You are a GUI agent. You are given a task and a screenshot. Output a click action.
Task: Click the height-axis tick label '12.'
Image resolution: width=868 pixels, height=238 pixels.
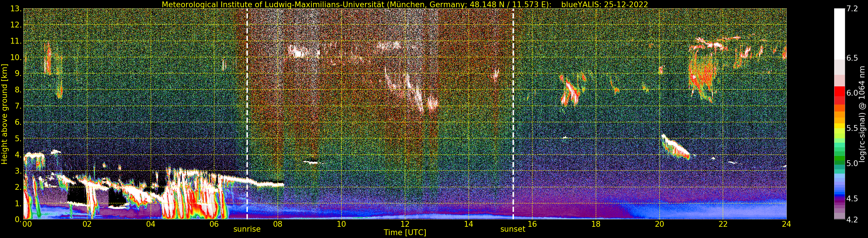point(16,25)
